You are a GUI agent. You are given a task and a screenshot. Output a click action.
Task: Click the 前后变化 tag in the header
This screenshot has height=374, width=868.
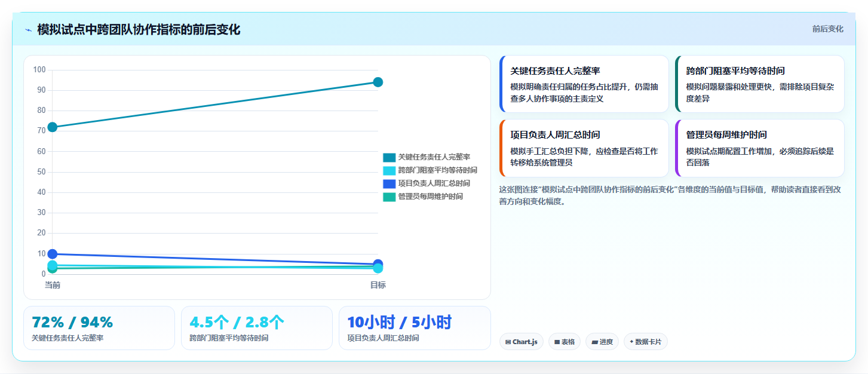pyautogui.click(x=827, y=29)
